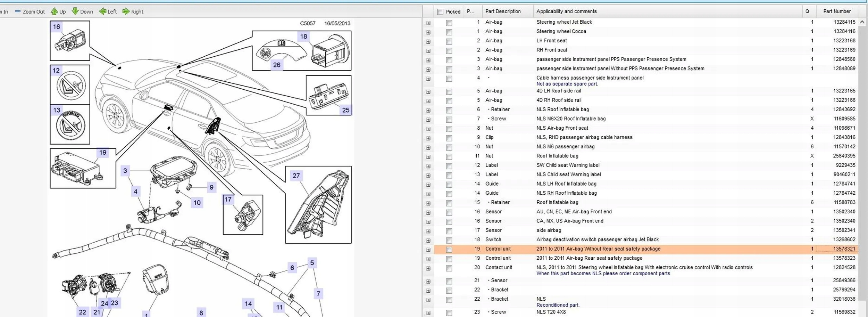Toggle the Picked header checkbox
The width and height of the screenshot is (868, 317).
(440, 12)
